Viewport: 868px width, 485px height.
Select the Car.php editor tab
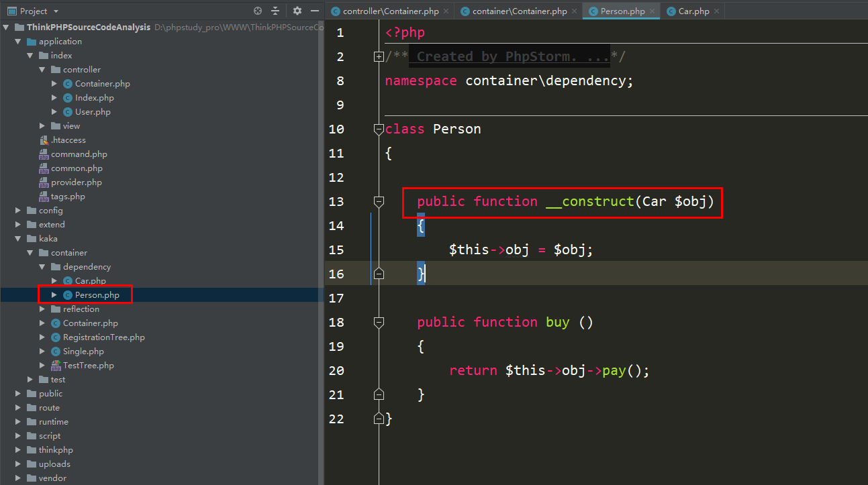point(693,11)
